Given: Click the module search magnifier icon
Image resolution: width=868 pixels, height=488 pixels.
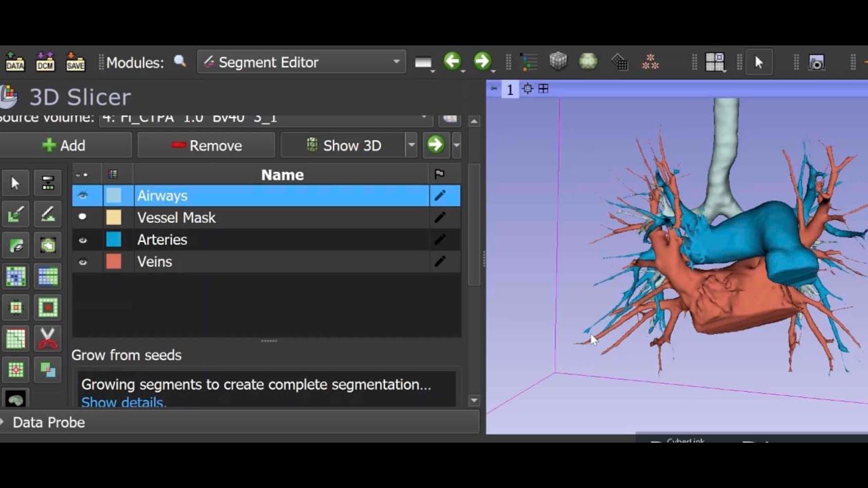Looking at the screenshot, I should click(180, 62).
